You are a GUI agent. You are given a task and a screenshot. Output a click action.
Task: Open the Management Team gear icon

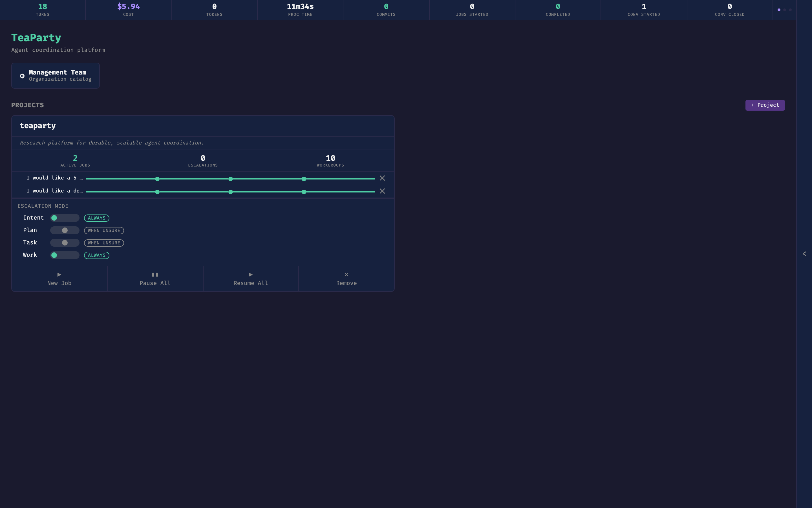tap(22, 76)
